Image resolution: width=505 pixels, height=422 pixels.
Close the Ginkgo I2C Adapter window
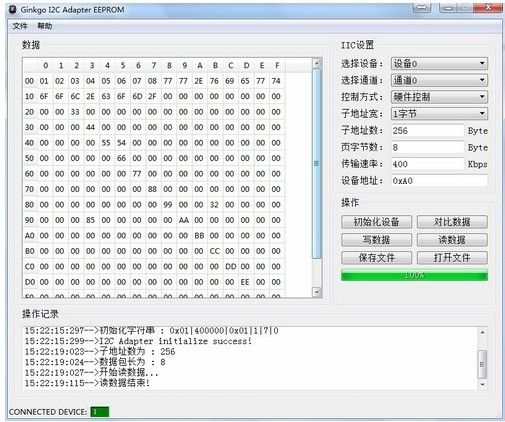click(x=488, y=7)
